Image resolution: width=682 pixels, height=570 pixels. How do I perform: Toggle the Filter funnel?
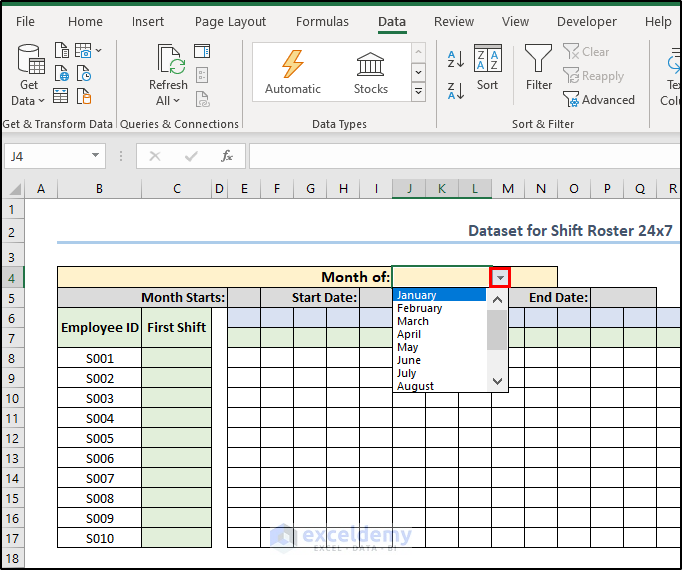tap(538, 67)
